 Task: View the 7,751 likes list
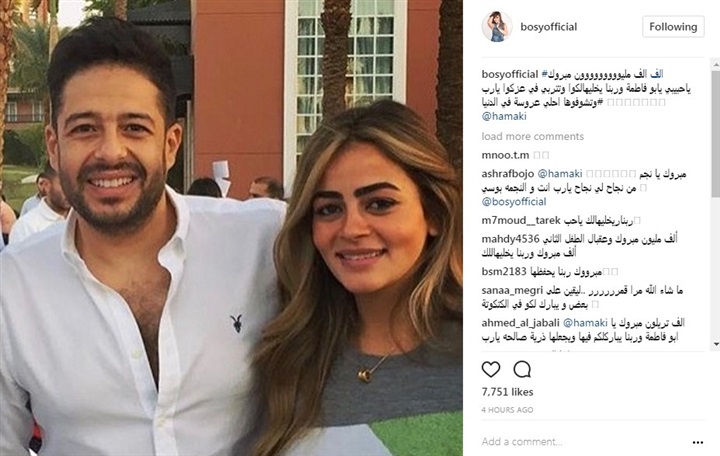[x=507, y=392]
